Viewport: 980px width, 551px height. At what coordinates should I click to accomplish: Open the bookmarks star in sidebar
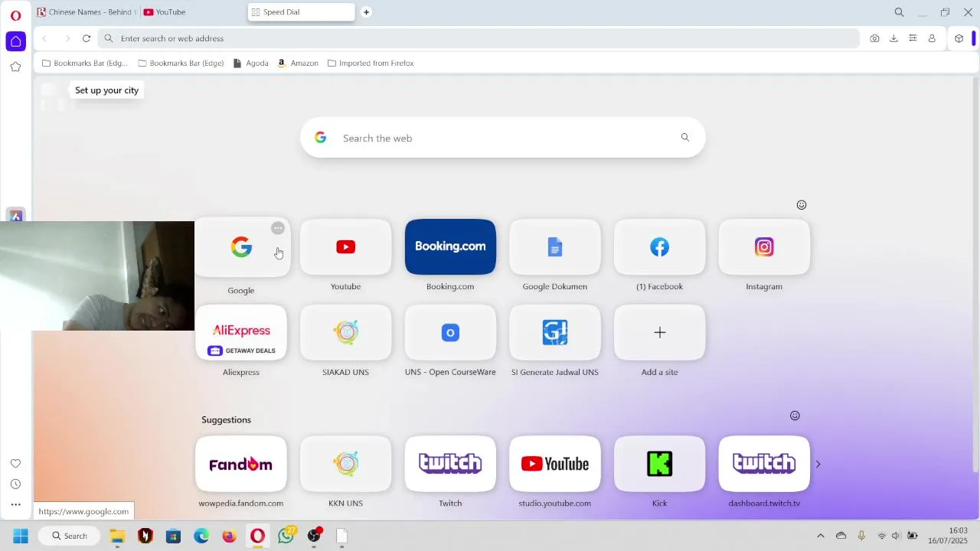click(x=15, y=67)
